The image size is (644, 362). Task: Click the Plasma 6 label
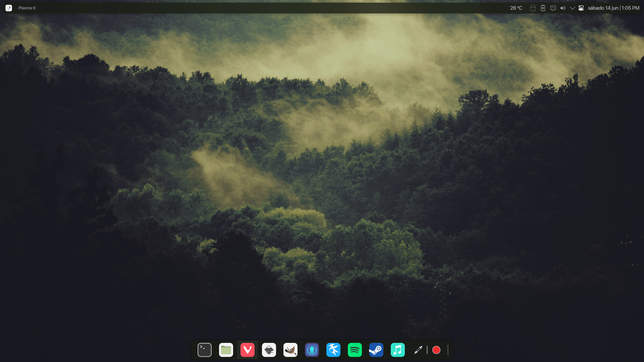click(27, 8)
